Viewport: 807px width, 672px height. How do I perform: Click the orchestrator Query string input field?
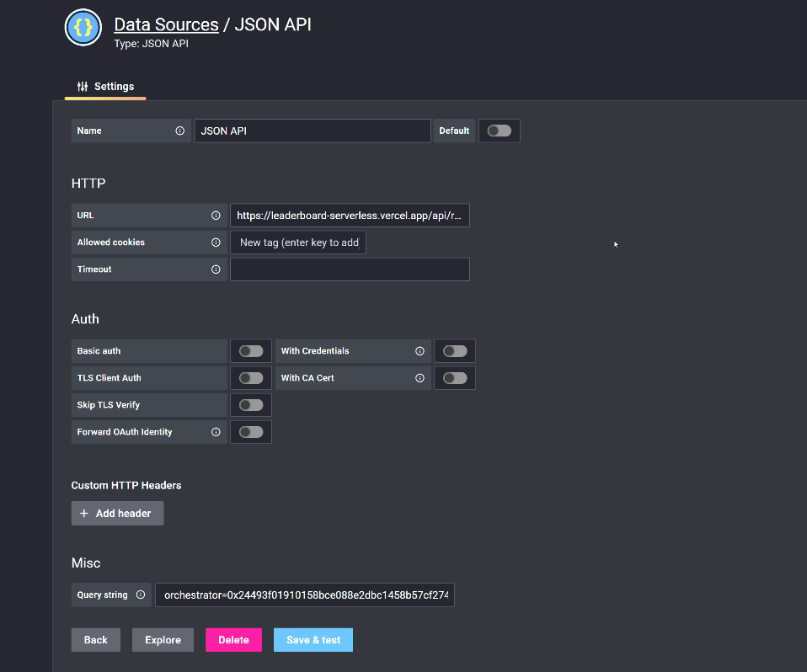tap(305, 595)
